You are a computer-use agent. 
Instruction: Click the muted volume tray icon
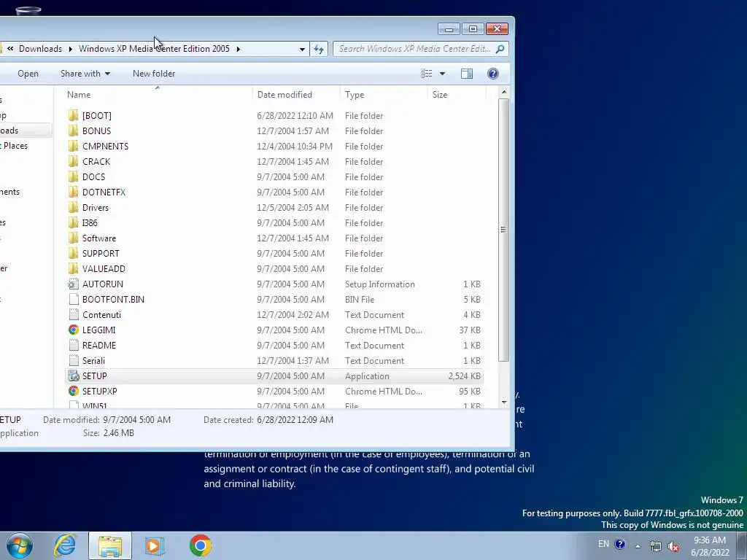[x=673, y=546]
